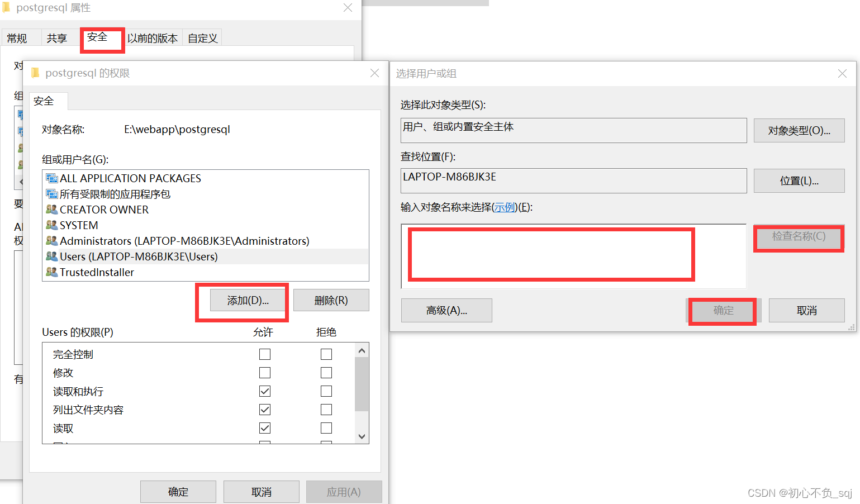
Task: Select SYSTEM entry in user list
Action: [x=206, y=225]
